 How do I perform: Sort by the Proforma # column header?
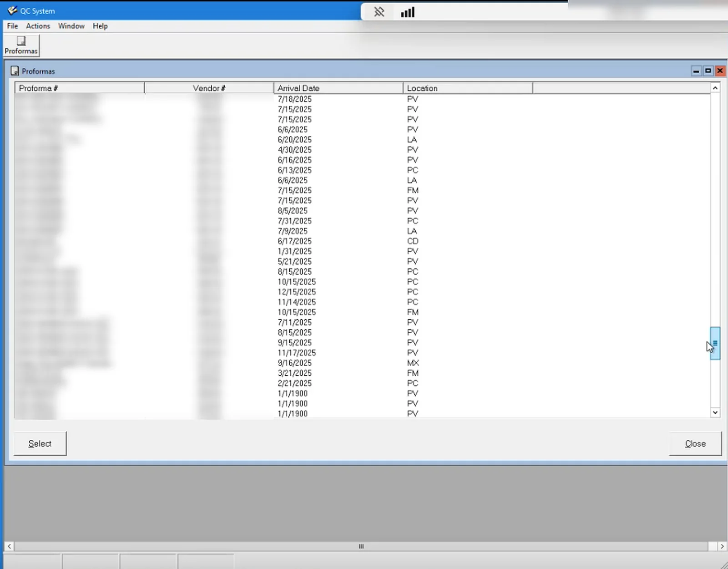pos(80,88)
